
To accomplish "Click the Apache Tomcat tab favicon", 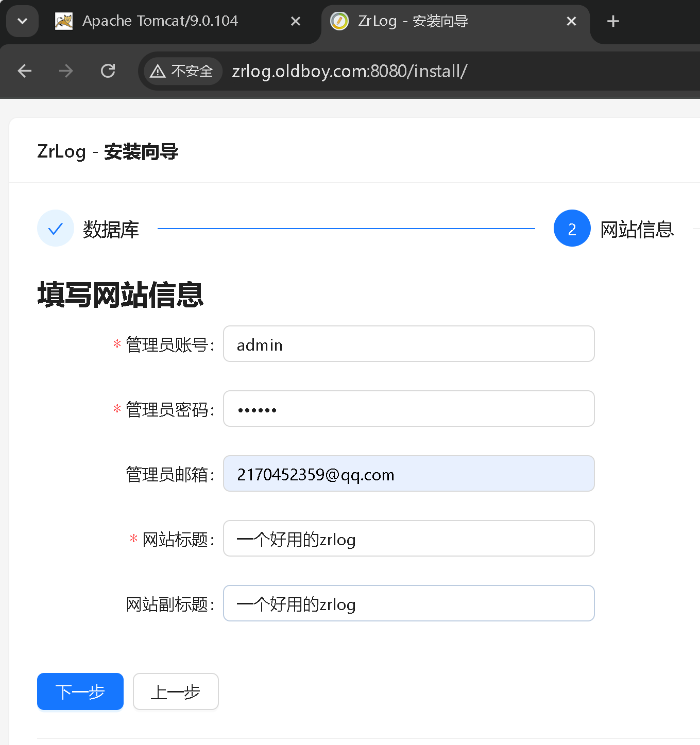I will click(x=64, y=21).
